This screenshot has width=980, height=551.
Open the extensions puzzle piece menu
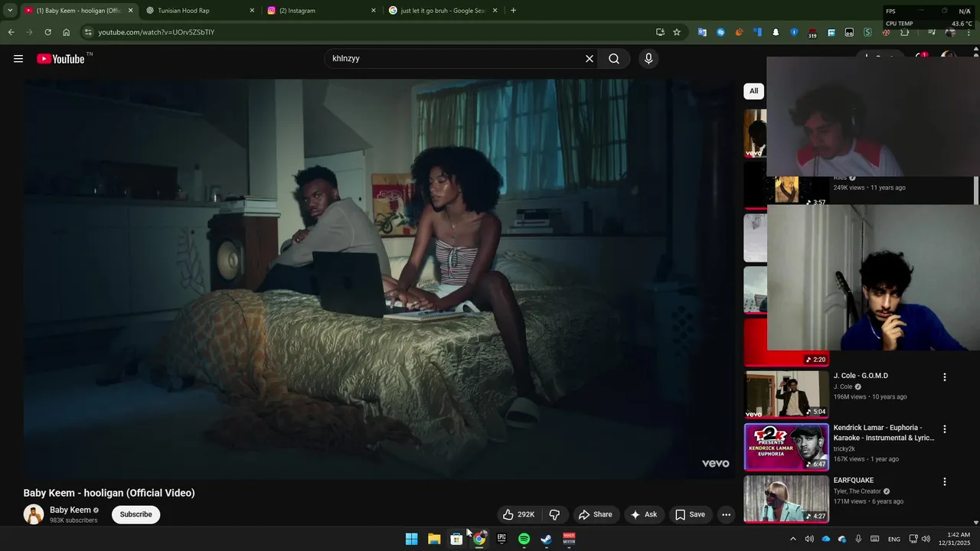904,32
